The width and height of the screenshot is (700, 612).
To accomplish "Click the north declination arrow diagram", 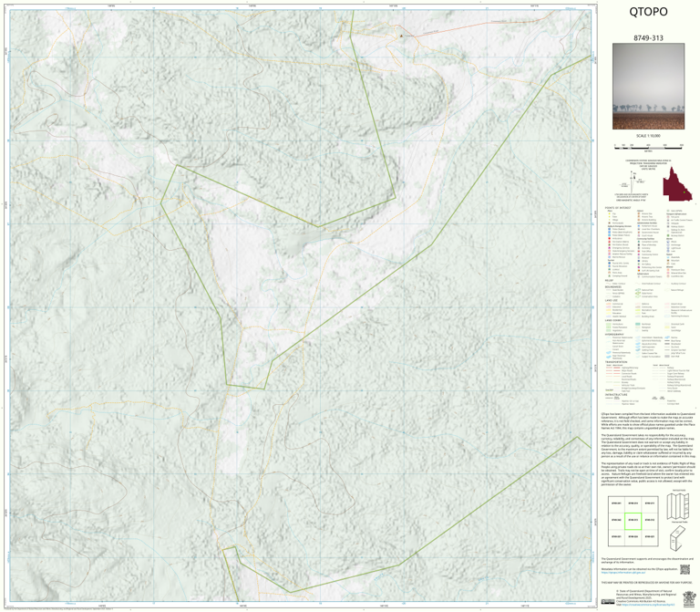I will click(633, 181).
